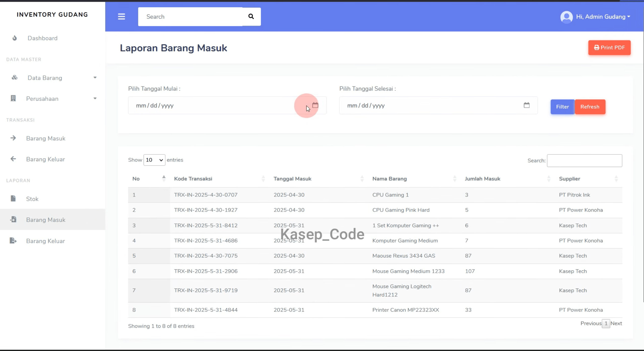Click the Barang Masuk right-arrow icon under Transaksi
The height and width of the screenshot is (351, 644).
(x=13, y=138)
